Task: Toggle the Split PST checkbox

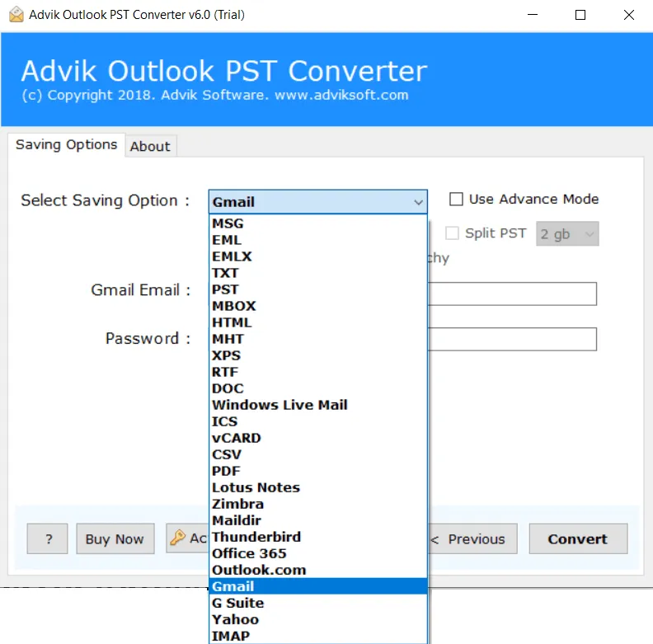Action: 452,233
